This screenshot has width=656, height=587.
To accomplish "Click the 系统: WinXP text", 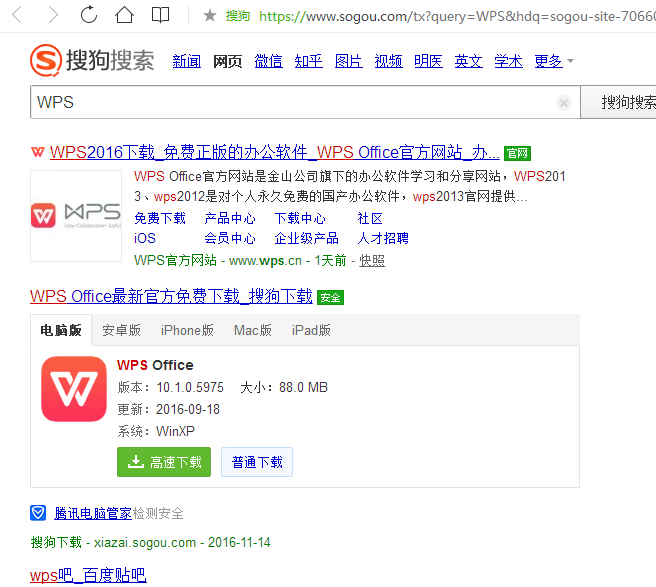I will [156, 431].
